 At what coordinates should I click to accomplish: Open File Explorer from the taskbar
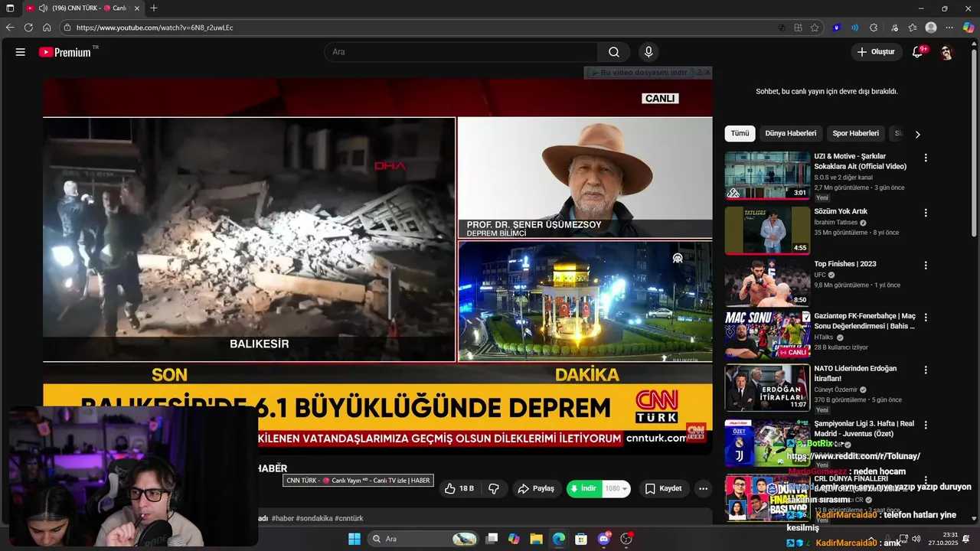click(536, 539)
